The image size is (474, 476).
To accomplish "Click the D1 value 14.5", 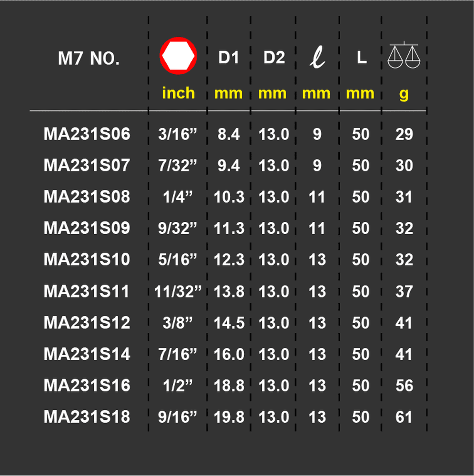I will point(229,323).
